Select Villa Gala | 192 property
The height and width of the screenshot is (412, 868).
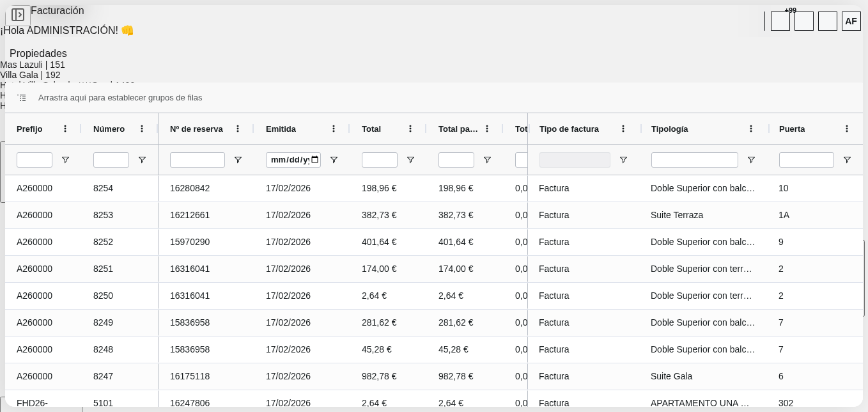click(30, 75)
